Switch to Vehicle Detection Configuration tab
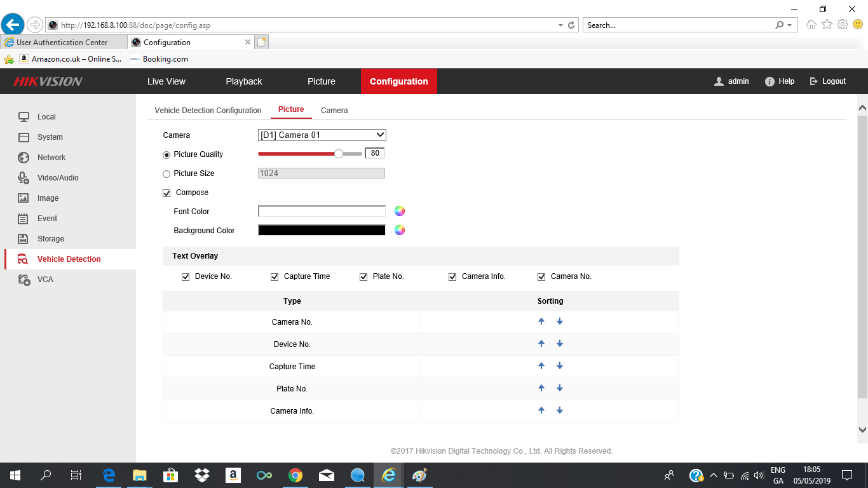This screenshot has height=488, width=868. [x=208, y=111]
